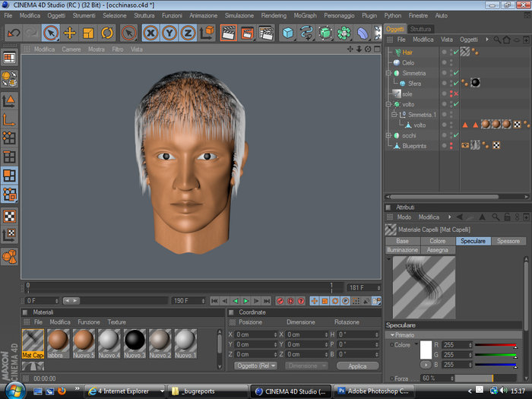Open the Oggetto (Rel) dropdown
This screenshot has width=532, height=399.
click(255, 366)
